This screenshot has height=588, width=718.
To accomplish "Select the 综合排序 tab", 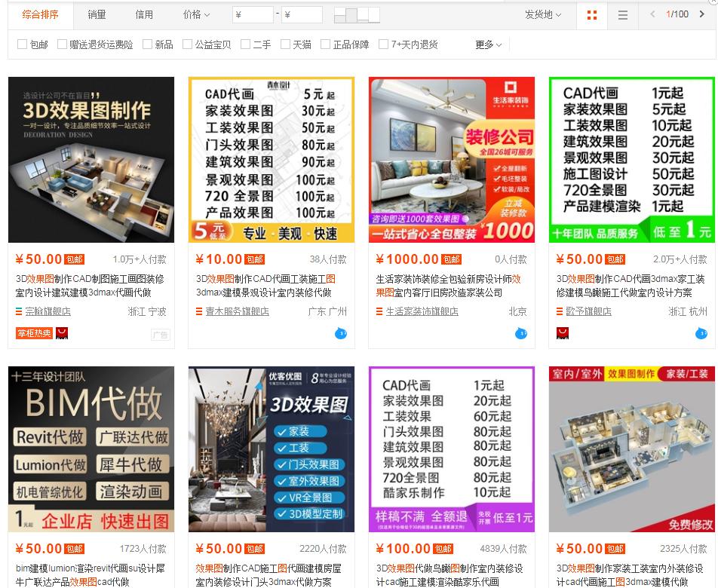I will click(39, 14).
